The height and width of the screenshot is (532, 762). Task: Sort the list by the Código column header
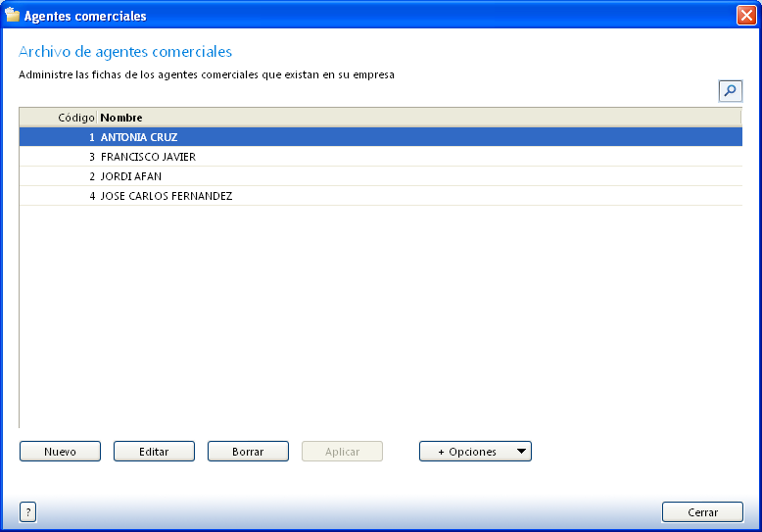coord(59,118)
